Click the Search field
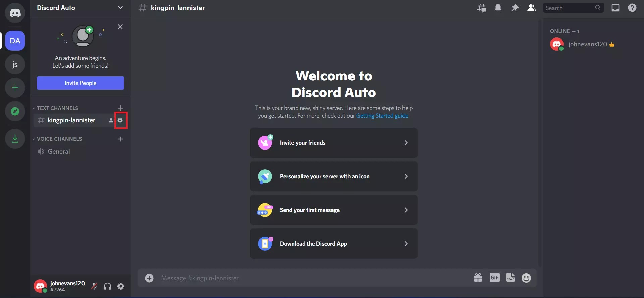Screen dimensions: 644x298 click(573, 8)
